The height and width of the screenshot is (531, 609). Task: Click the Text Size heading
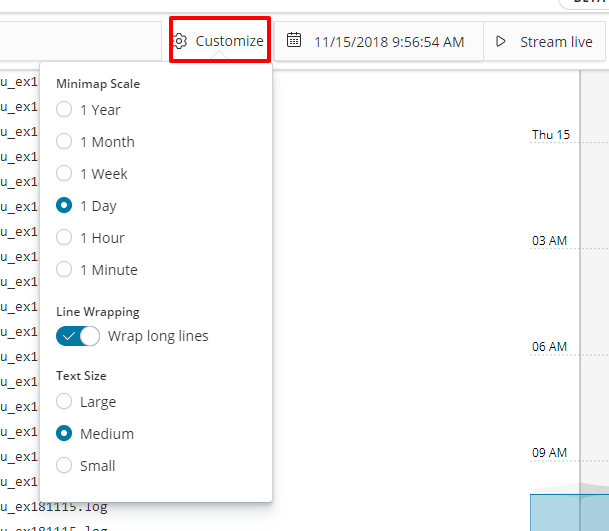click(x=81, y=376)
